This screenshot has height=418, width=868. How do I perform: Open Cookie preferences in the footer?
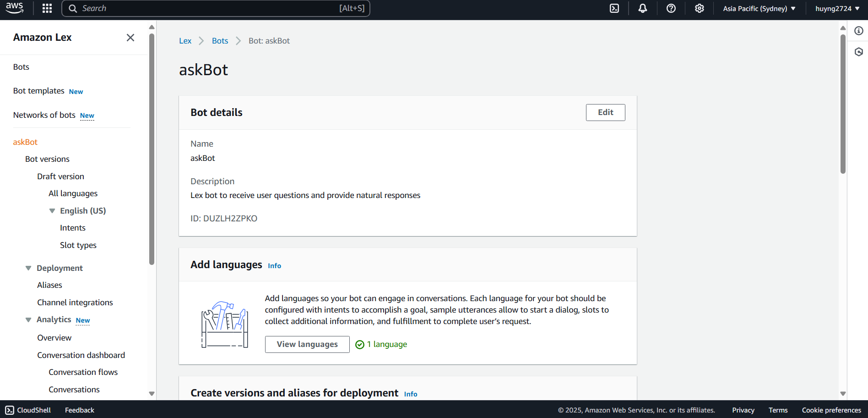pyautogui.click(x=831, y=410)
